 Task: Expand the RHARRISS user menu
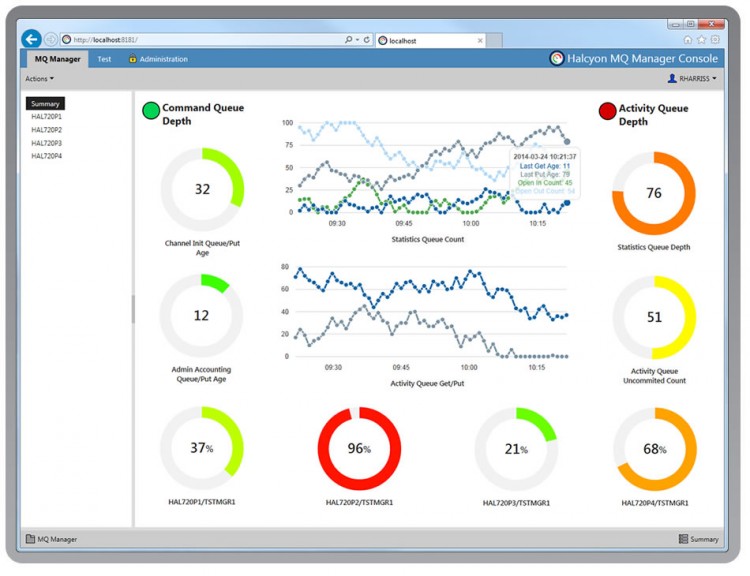click(691, 78)
